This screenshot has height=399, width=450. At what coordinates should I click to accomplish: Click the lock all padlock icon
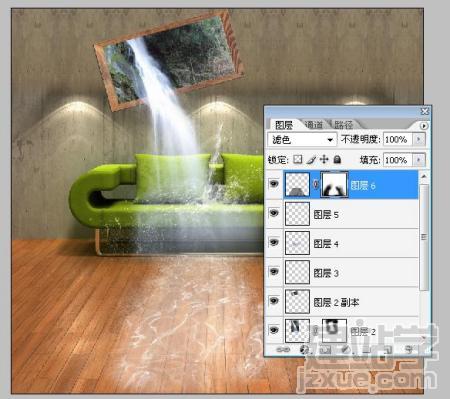point(337,160)
